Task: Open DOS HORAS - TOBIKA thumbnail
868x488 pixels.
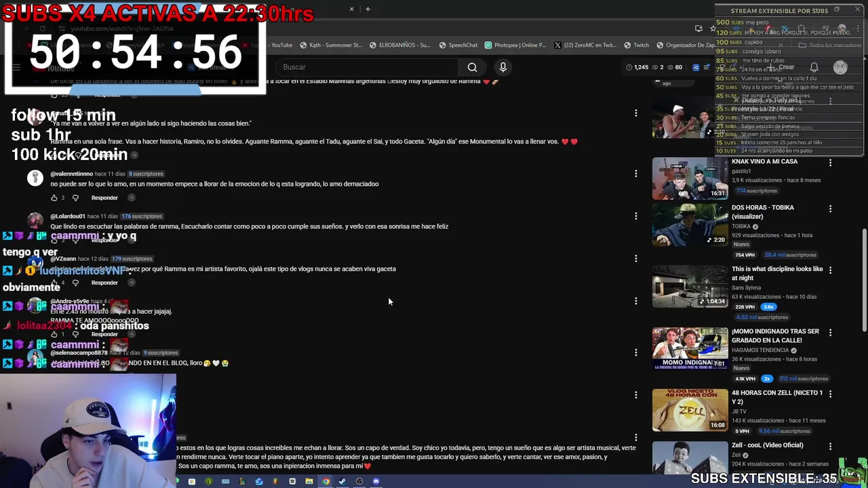Action: click(x=690, y=225)
